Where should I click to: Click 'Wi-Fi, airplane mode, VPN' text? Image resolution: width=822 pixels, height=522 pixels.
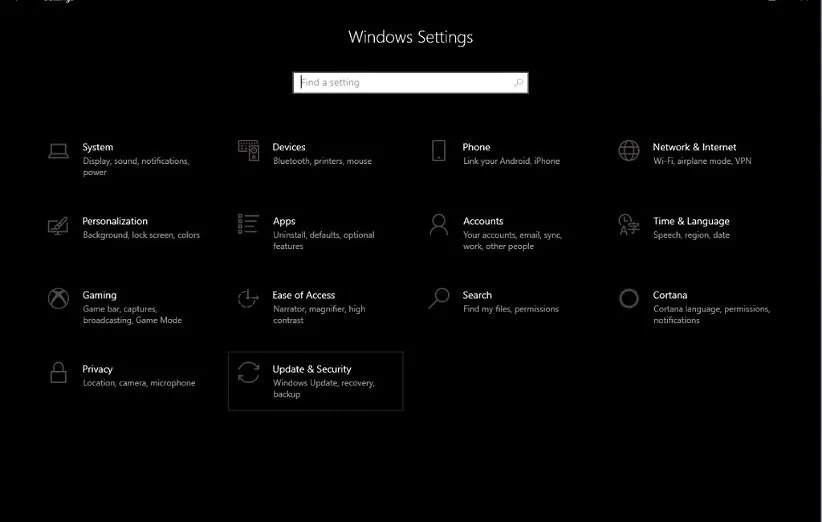[x=702, y=161]
